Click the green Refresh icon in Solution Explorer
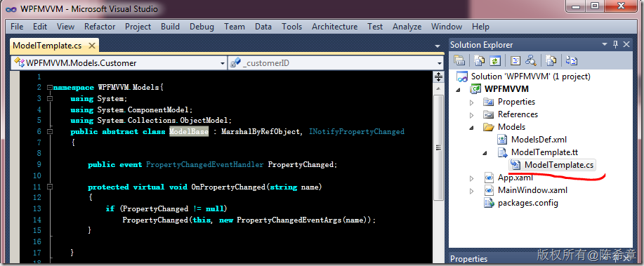 495,60
